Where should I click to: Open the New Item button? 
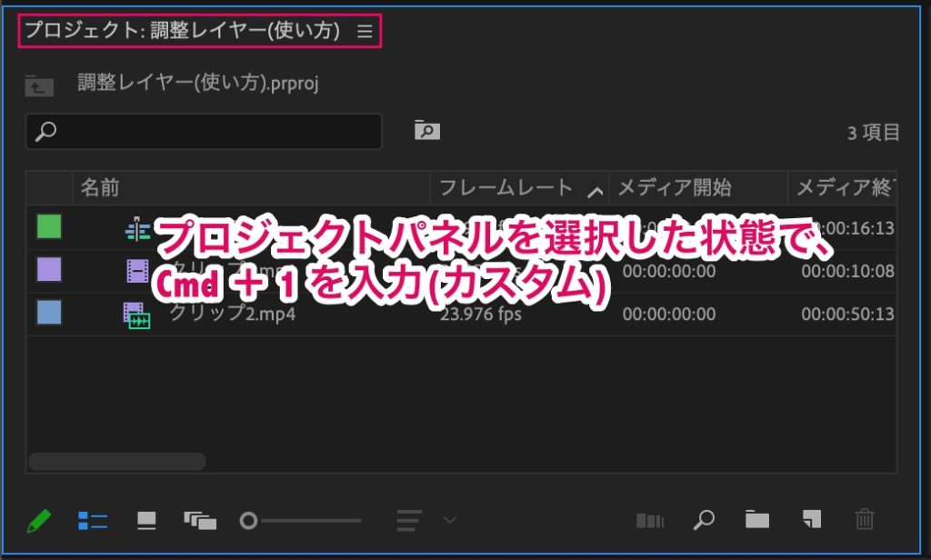(812, 519)
